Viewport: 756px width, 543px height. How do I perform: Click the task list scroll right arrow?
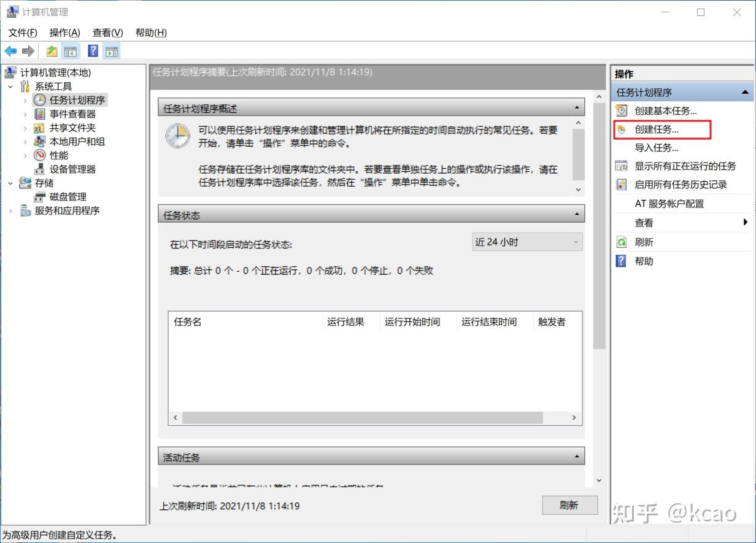[x=574, y=417]
